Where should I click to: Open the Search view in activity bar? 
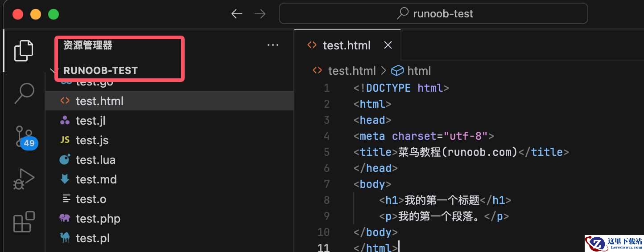(x=24, y=93)
